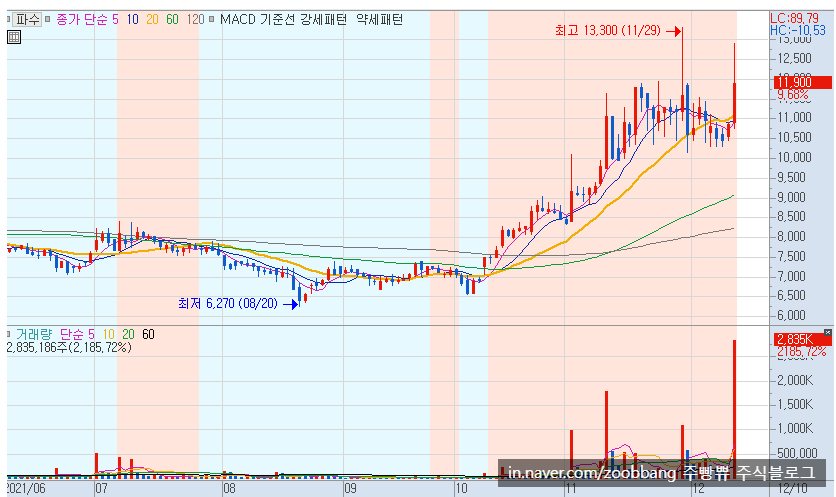This screenshot has height=497, width=836.
Task: Click the 9,500 price axis label
Action: pyautogui.click(x=794, y=177)
